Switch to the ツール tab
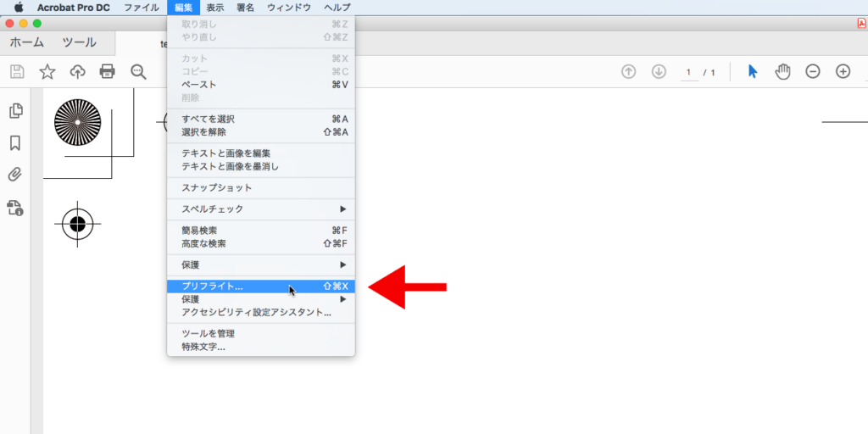Image resolution: width=868 pixels, height=434 pixels. pyautogui.click(x=79, y=42)
